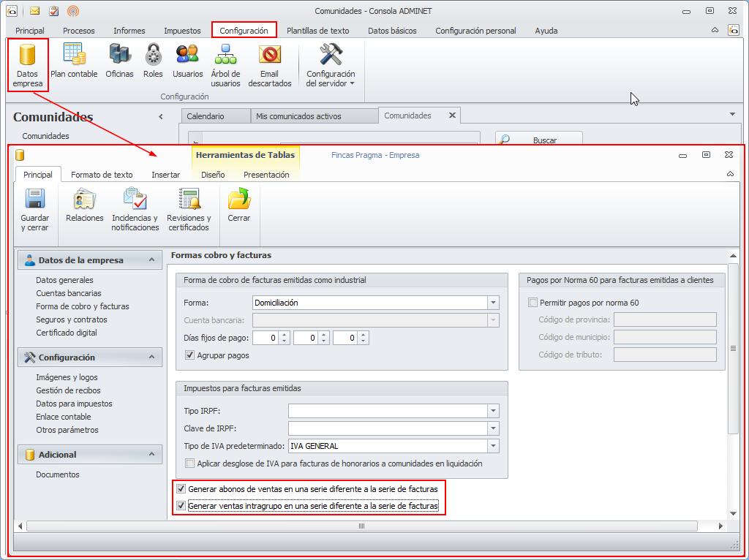The height and width of the screenshot is (560, 749).
Task: Toggle Generar ventas intragrupo checkbox
Action: pos(181,506)
